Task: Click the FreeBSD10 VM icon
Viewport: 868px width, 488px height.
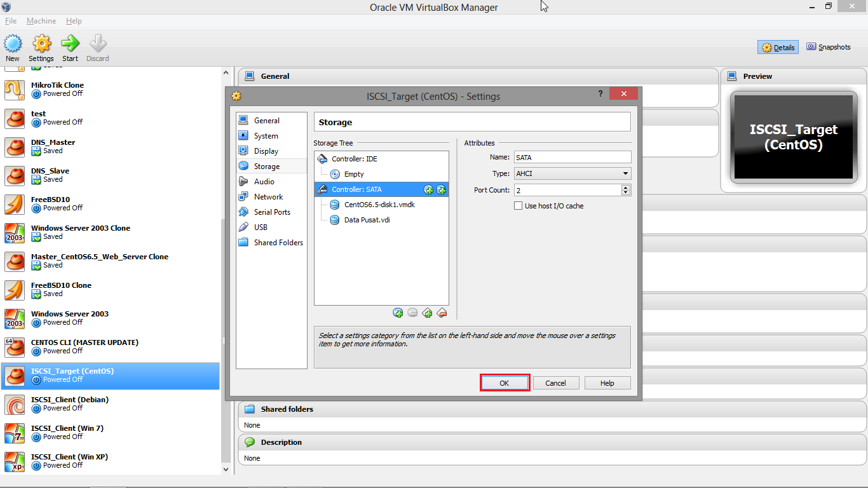Action: [15, 204]
